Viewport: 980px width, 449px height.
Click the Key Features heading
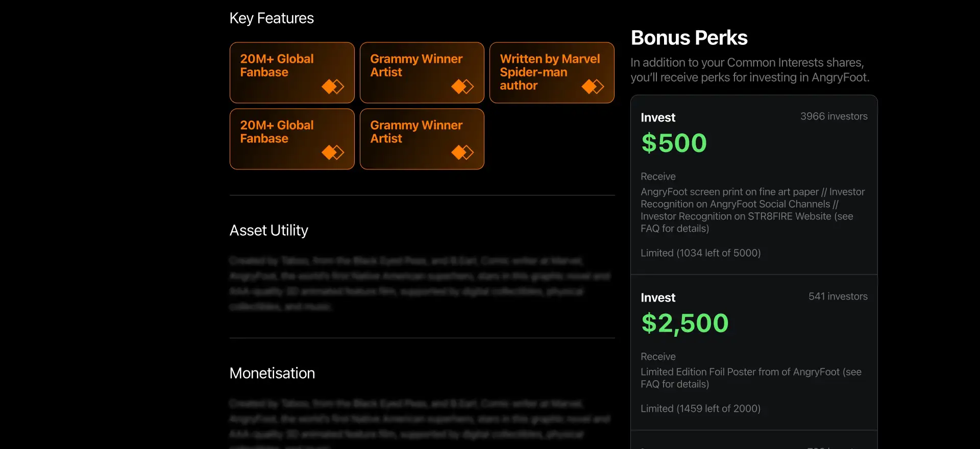[272, 18]
